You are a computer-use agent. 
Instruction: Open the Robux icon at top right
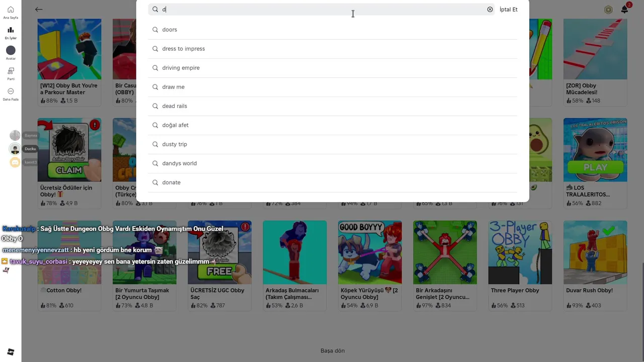[608, 10]
